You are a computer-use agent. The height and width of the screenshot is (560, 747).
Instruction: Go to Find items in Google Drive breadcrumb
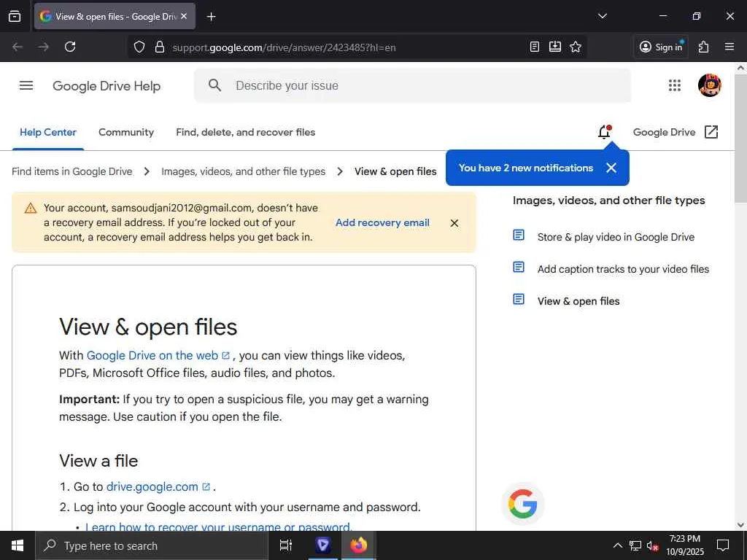[x=72, y=171]
